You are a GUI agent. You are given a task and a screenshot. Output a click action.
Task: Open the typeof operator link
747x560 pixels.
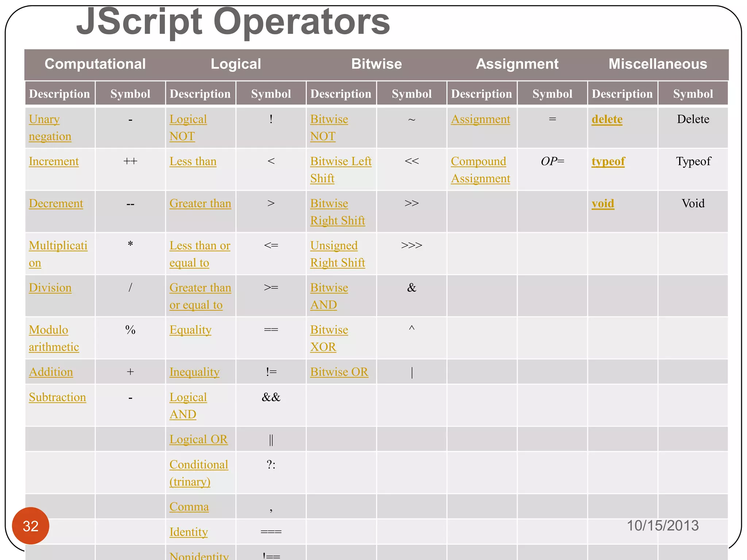coord(608,161)
